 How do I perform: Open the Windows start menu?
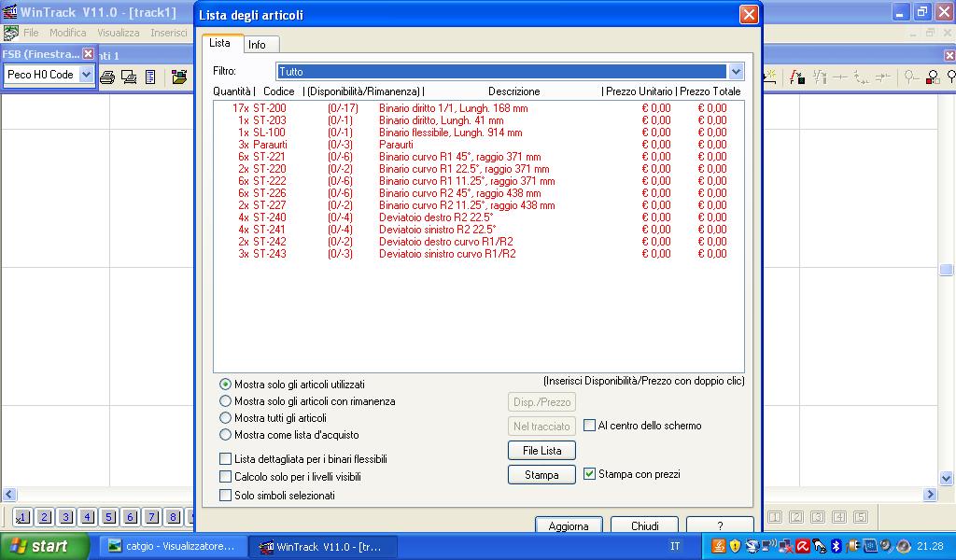point(45,546)
